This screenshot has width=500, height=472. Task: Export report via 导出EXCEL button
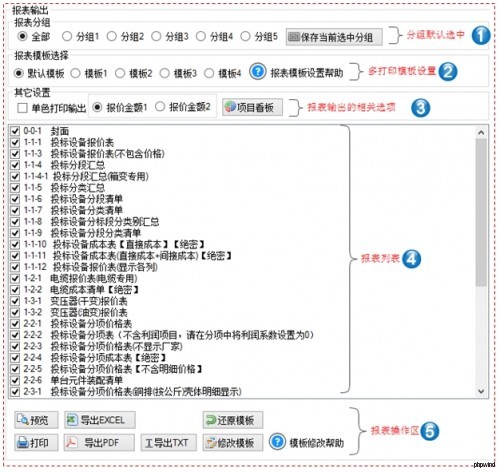pos(100,420)
